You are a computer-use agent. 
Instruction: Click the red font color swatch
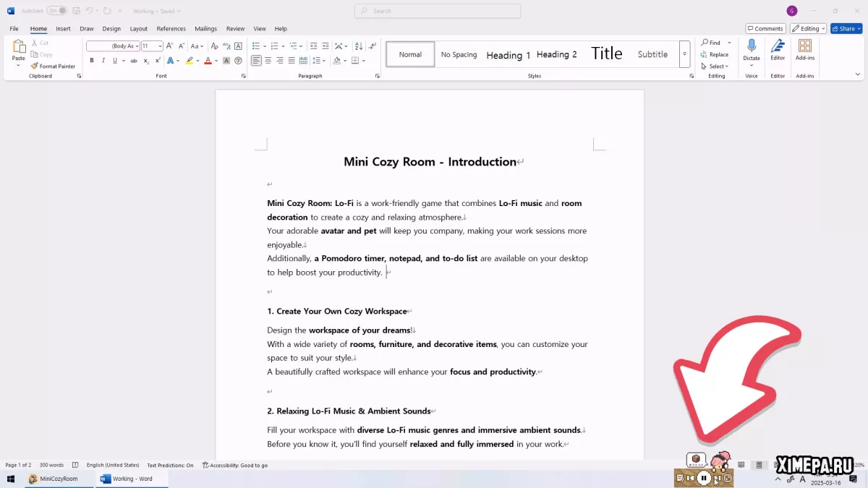click(x=208, y=61)
